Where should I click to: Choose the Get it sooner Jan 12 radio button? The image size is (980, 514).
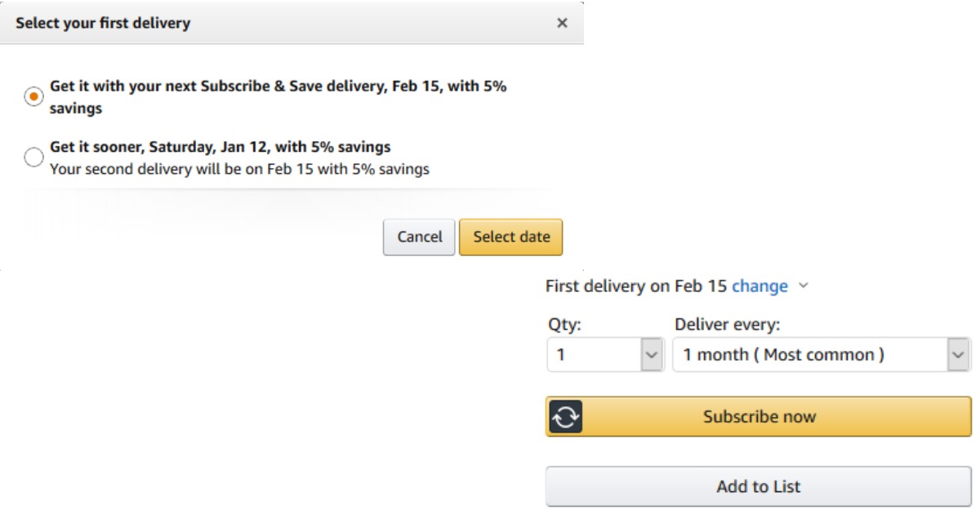coord(33,157)
